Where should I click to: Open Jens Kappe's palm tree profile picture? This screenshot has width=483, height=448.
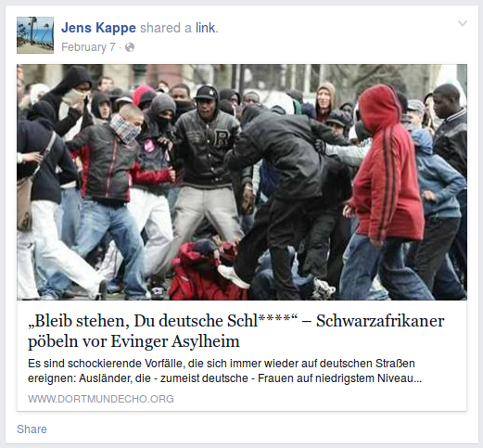[35, 35]
